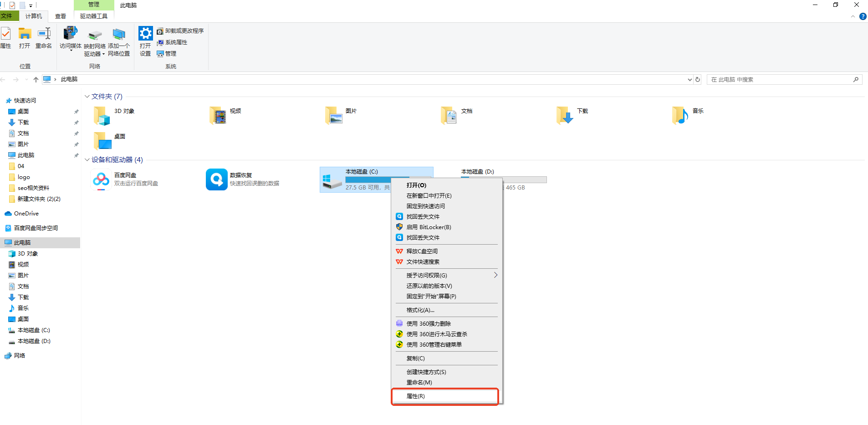This screenshot has height=425, width=868.
Task: Click the System Properties (系统属性) ribbon button
Action: pos(172,42)
